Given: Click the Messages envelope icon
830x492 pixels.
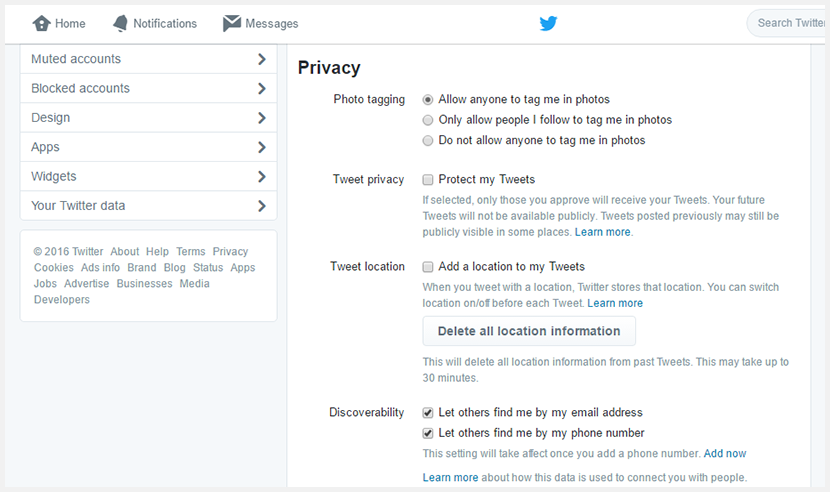Looking at the screenshot, I should coord(232,23).
